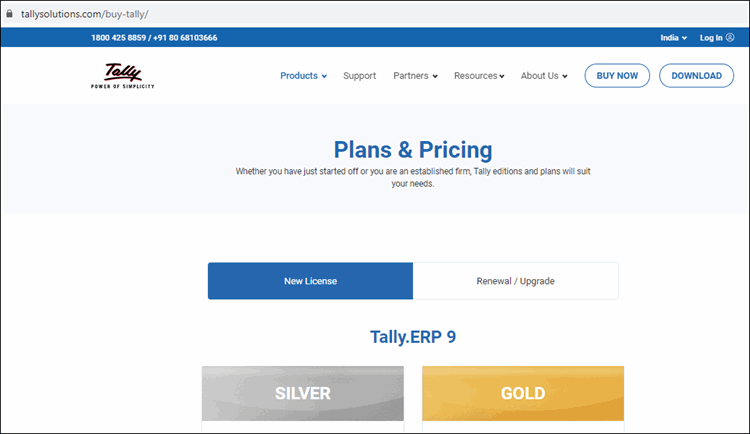Open the Support page

click(359, 76)
